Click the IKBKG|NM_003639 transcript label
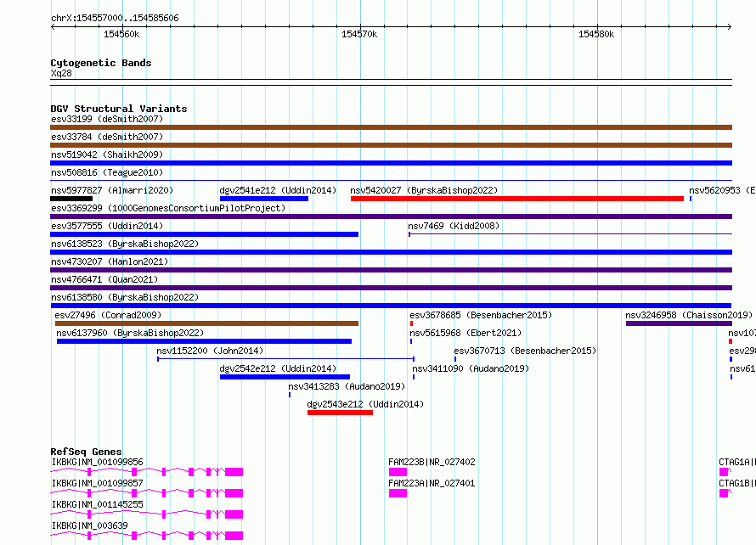The width and height of the screenshot is (756, 545). click(90, 525)
